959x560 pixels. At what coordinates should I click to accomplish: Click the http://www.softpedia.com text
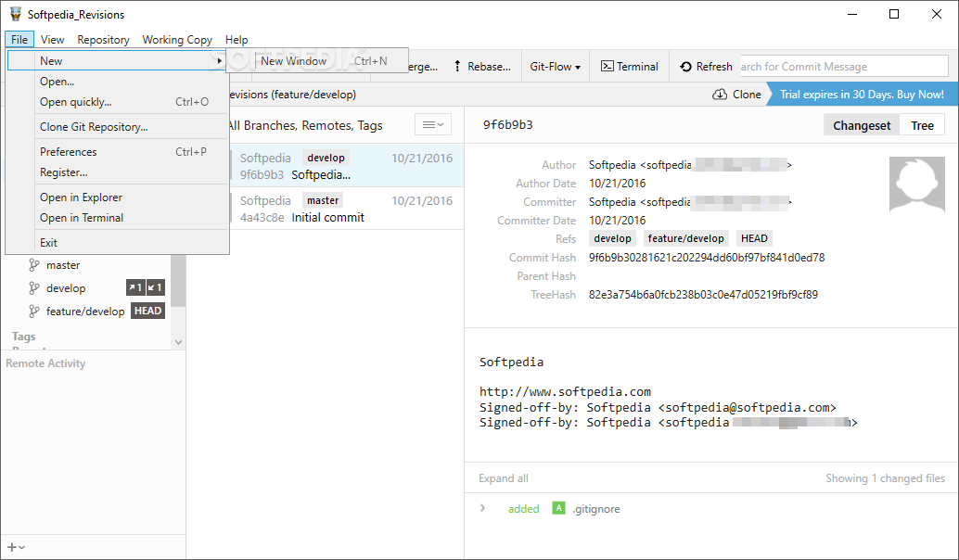click(565, 392)
